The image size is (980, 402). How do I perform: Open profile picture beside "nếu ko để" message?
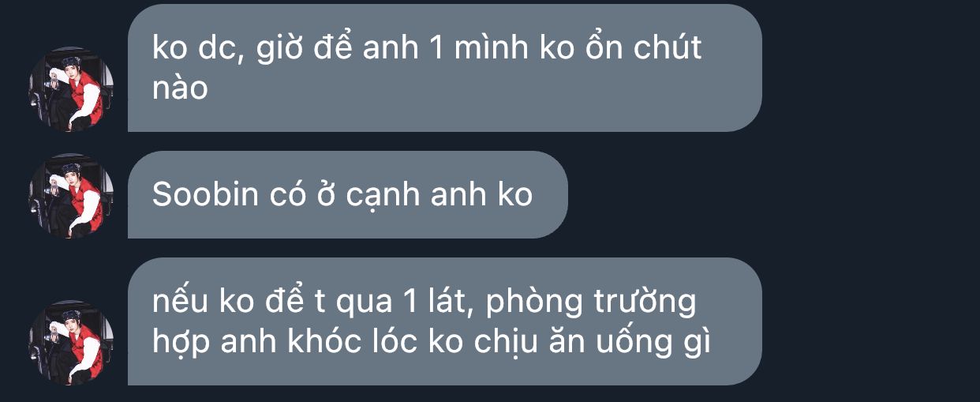71,343
